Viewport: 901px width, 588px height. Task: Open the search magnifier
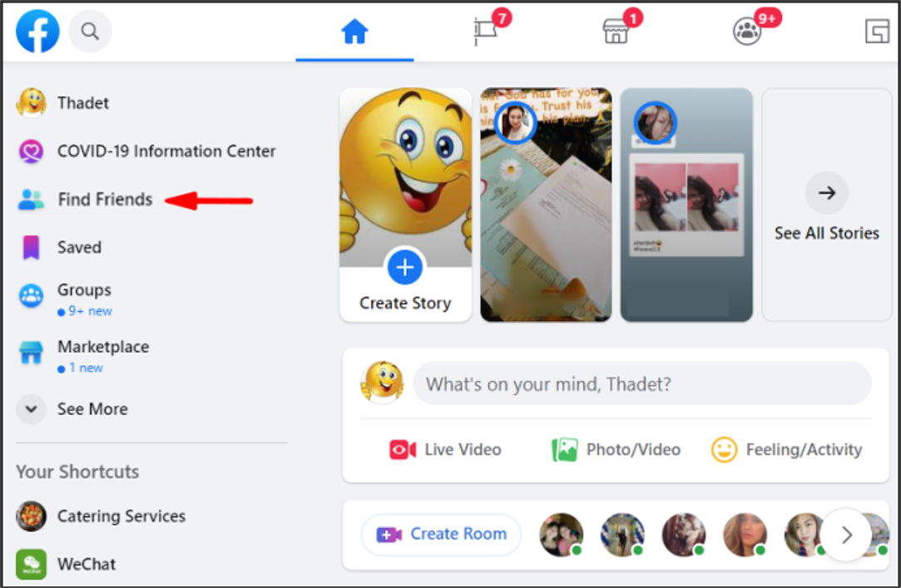pyautogui.click(x=90, y=31)
